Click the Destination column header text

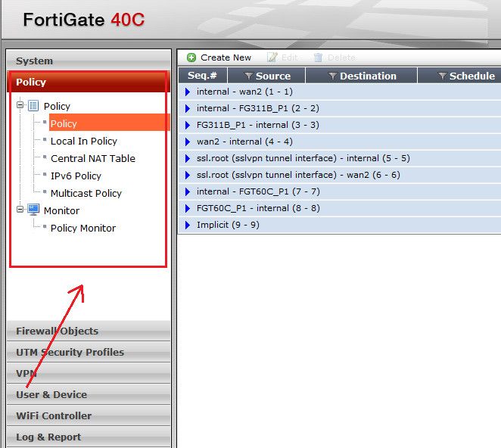368,76
